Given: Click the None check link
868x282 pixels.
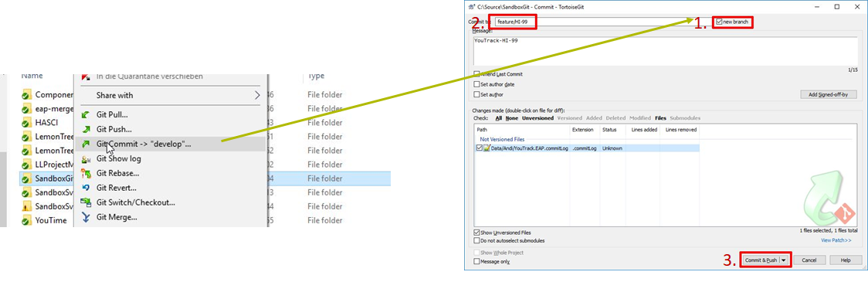Looking at the screenshot, I should pos(512,118).
